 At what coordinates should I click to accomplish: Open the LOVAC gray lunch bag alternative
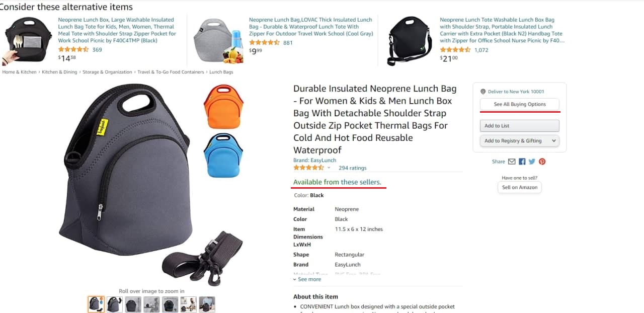[311, 27]
